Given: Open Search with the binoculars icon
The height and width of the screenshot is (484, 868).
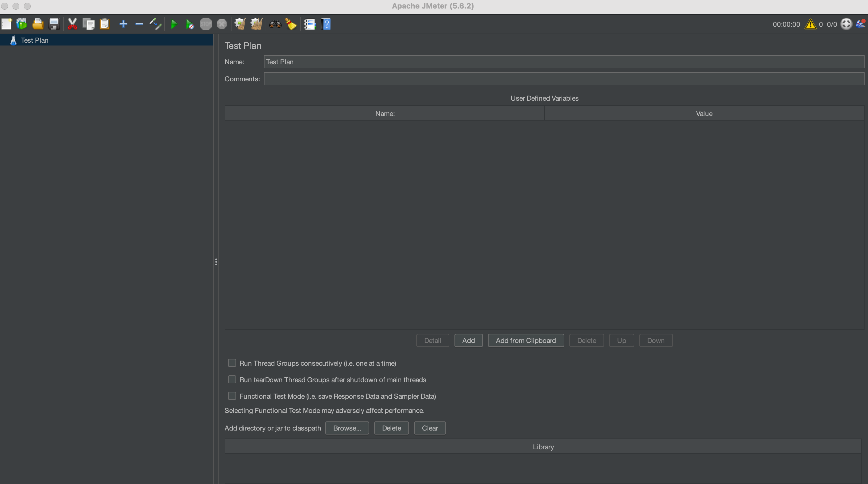Looking at the screenshot, I should tap(275, 24).
